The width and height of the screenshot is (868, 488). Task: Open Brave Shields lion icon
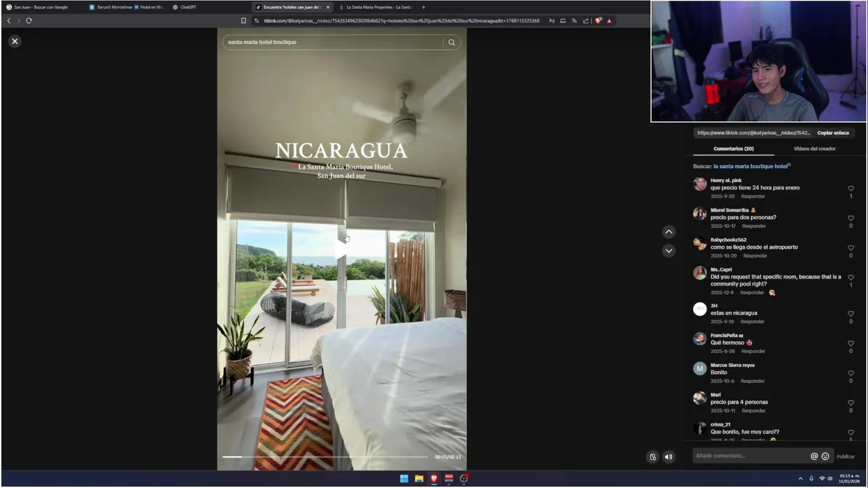[x=597, y=20]
